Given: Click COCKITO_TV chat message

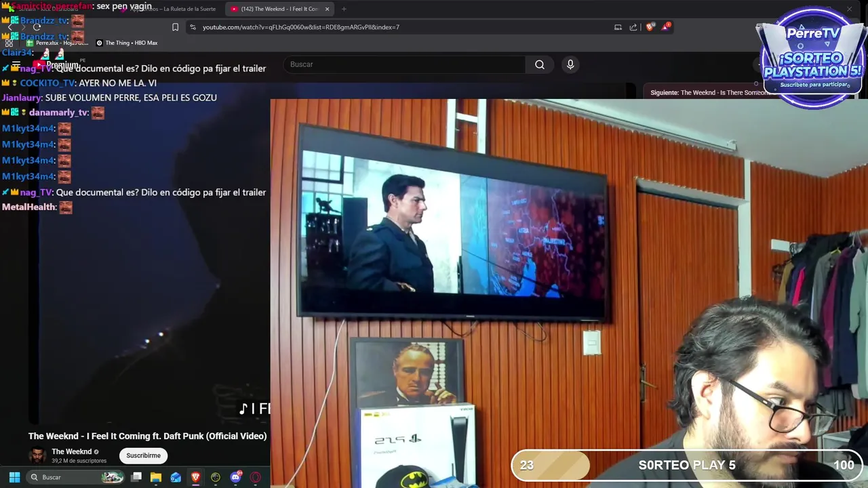Looking at the screenshot, I should [79, 83].
